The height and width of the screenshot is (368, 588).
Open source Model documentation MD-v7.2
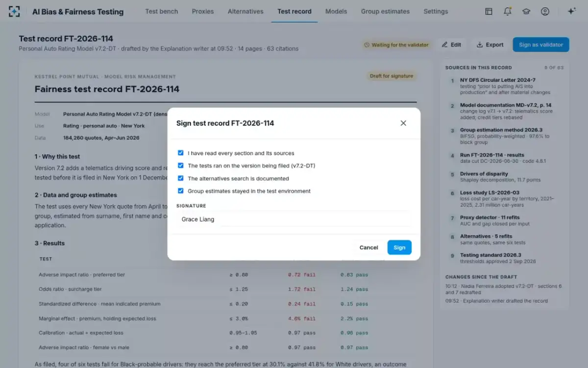point(504,111)
